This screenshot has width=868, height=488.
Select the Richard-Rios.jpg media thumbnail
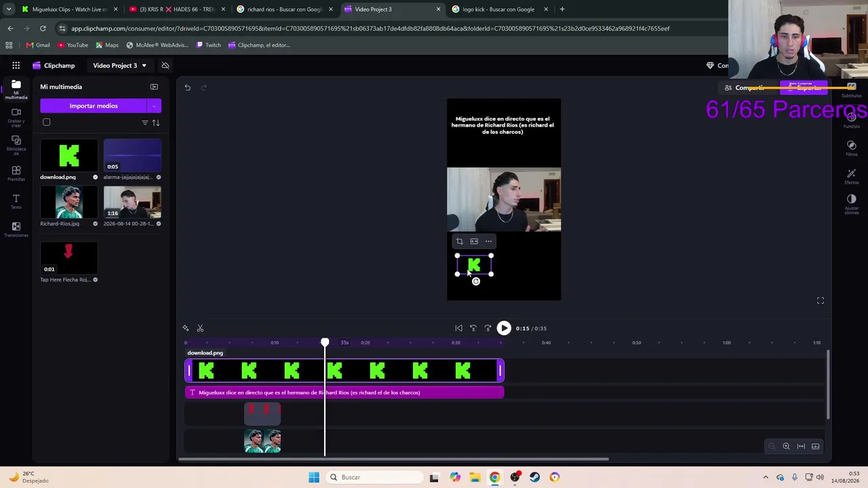point(68,202)
